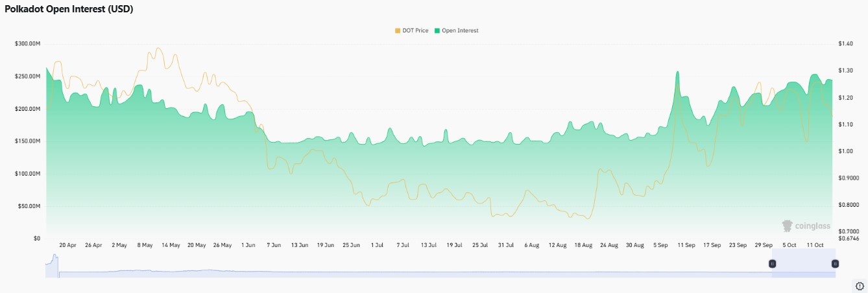Click the left range slider handle

(x=772, y=264)
